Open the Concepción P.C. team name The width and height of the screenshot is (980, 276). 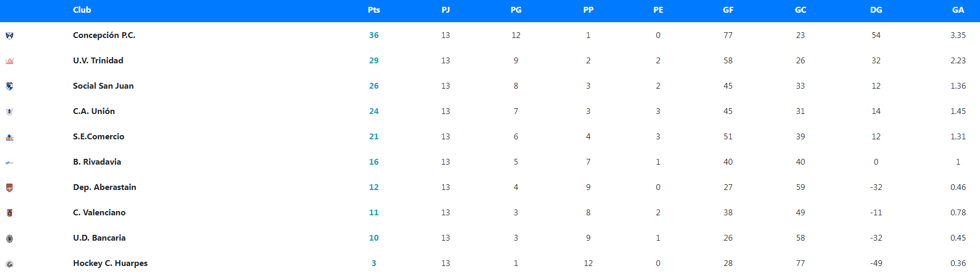pyautogui.click(x=104, y=35)
